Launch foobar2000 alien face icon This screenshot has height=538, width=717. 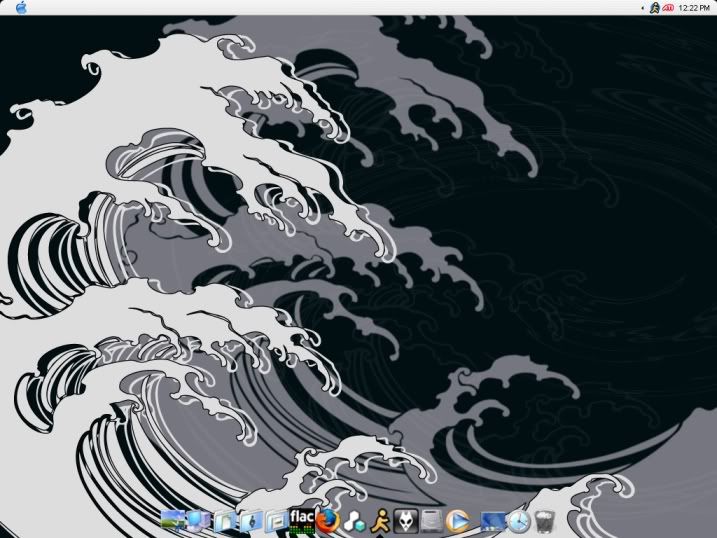coord(406,521)
